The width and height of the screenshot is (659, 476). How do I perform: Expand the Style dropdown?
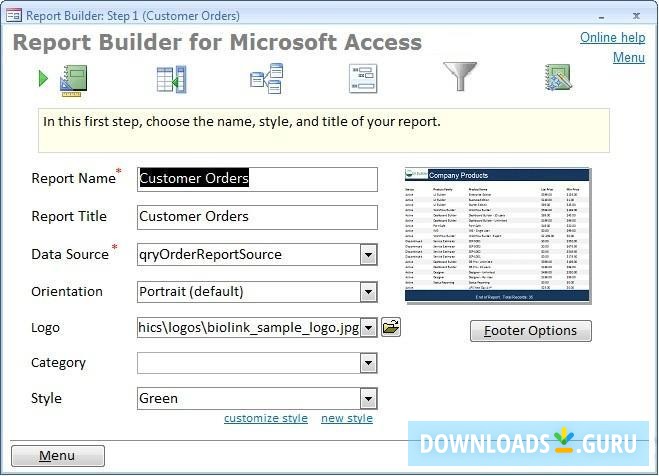[368, 399]
